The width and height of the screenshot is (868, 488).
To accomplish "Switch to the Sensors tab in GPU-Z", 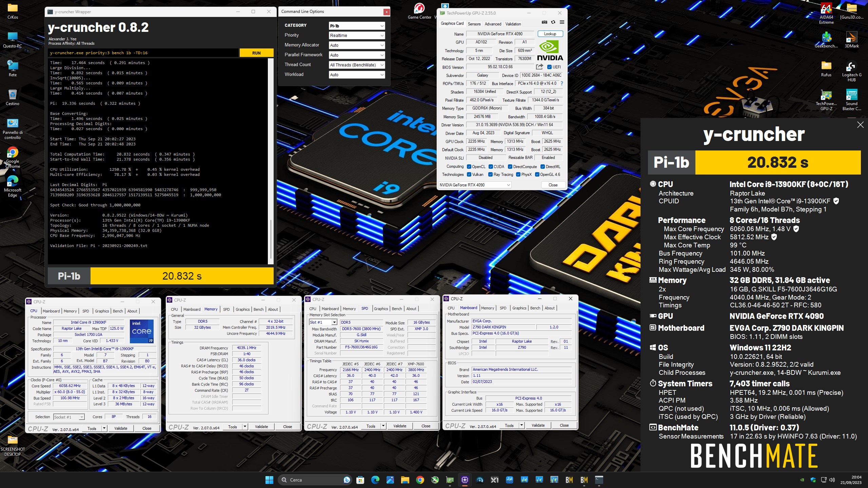I will coord(474,24).
